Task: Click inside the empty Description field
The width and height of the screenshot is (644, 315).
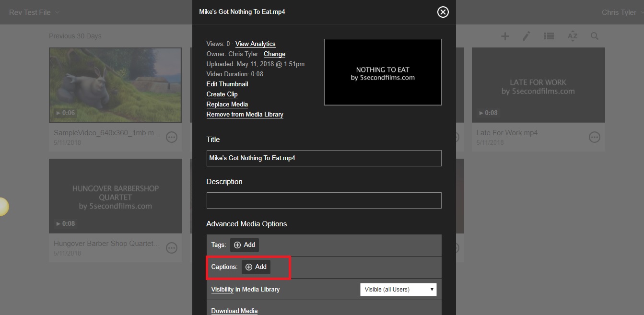Action: point(324,200)
